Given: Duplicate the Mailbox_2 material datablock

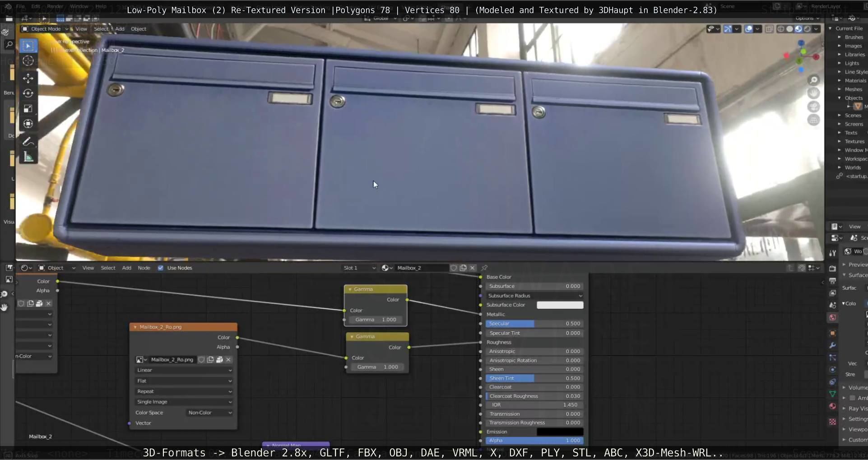Looking at the screenshot, I should 463,268.
